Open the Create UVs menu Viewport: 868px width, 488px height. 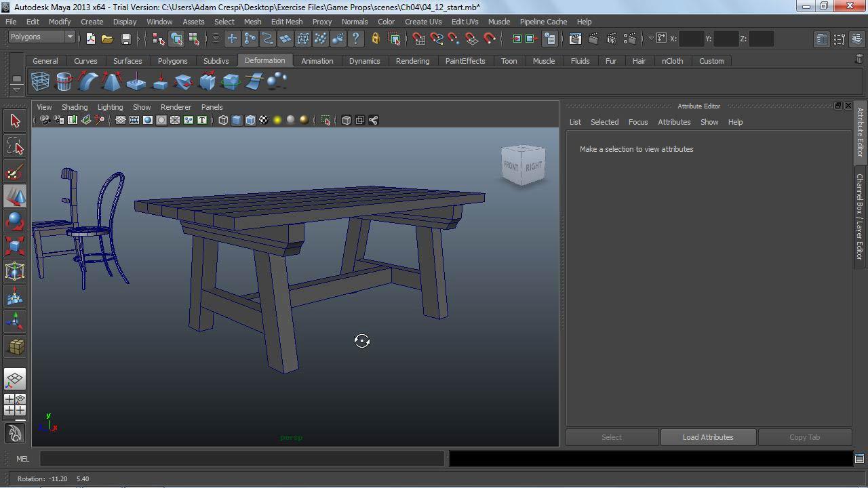[x=423, y=22]
